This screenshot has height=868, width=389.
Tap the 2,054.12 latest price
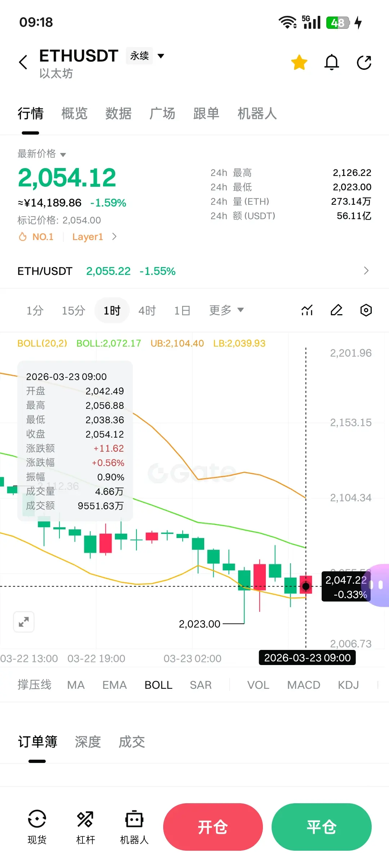pyautogui.click(x=67, y=177)
